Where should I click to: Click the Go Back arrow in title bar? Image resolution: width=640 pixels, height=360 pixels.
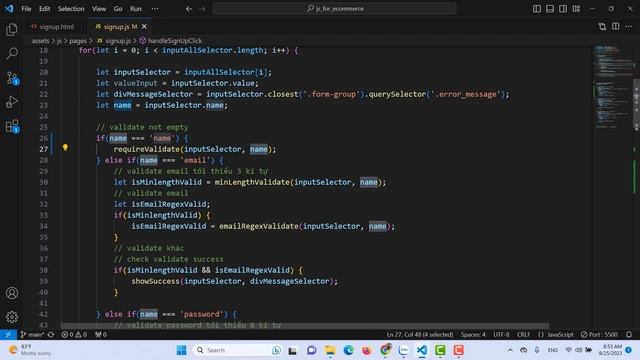click(189, 9)
